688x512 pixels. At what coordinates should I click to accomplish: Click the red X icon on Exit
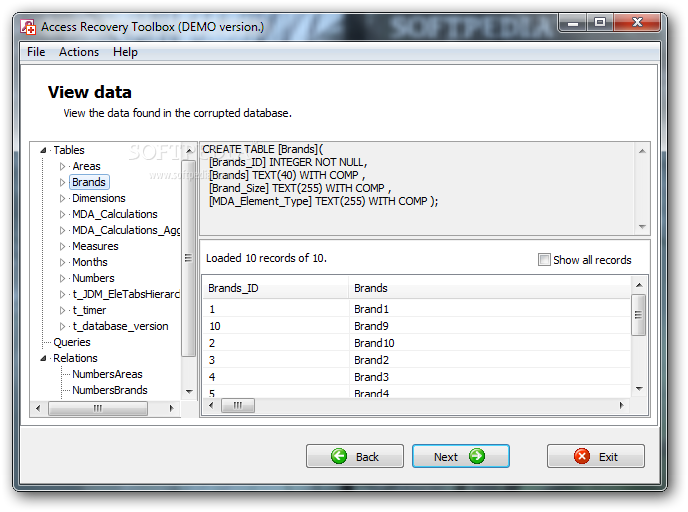(582, 456)
